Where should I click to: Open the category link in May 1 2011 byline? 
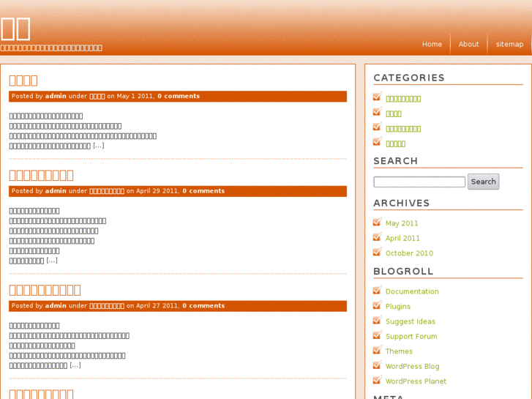(x=97, y=97)
